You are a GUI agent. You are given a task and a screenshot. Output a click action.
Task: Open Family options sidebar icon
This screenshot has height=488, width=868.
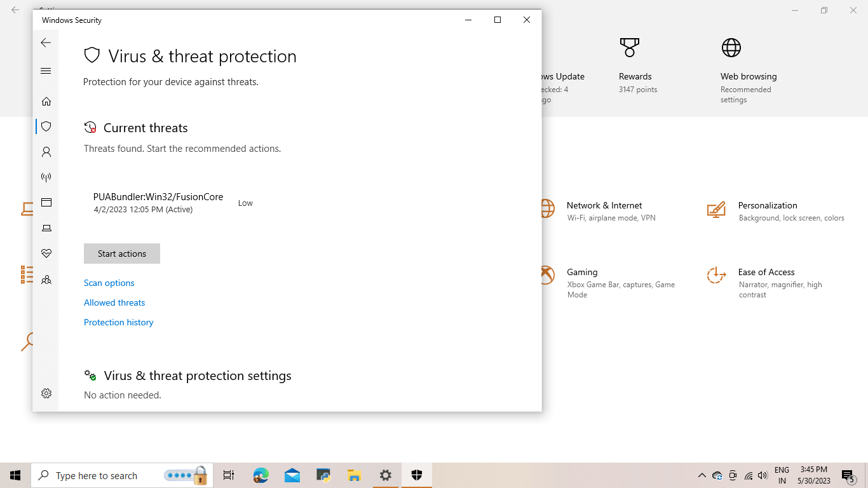click(x=46, y=280)
